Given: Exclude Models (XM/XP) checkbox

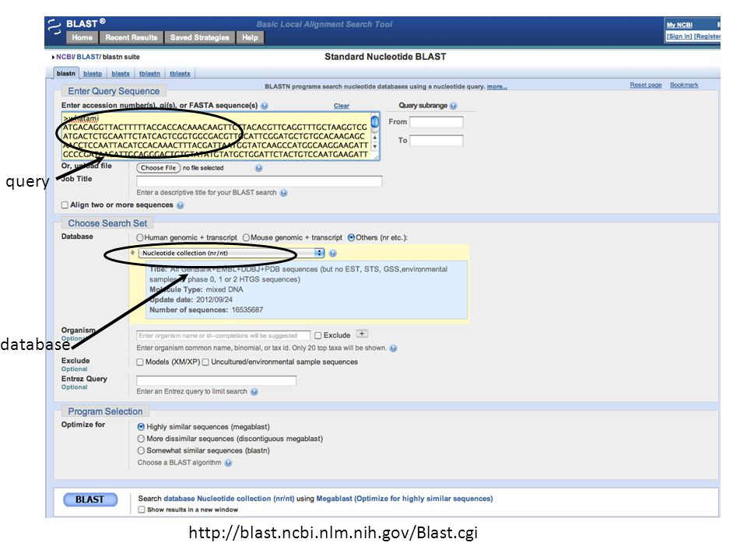Looking at the screenshot, I should click(140, 362).
